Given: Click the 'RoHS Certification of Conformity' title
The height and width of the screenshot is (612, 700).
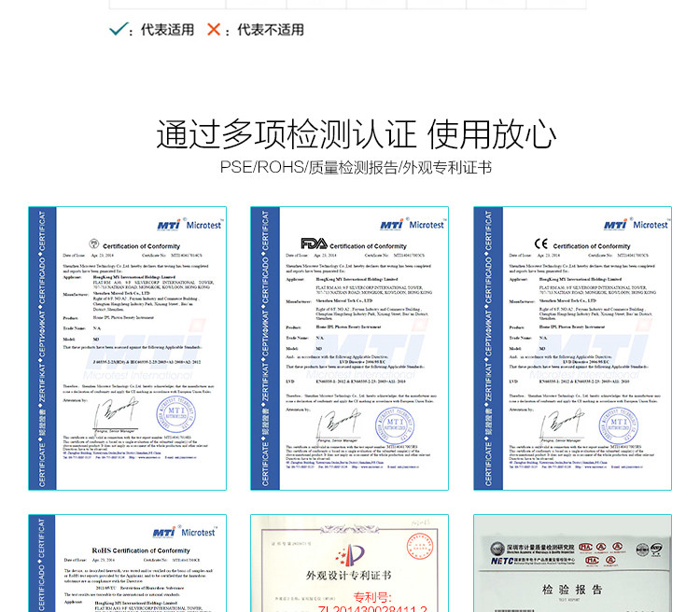Looking at the screenshot, I should click(x=141, y=550).
